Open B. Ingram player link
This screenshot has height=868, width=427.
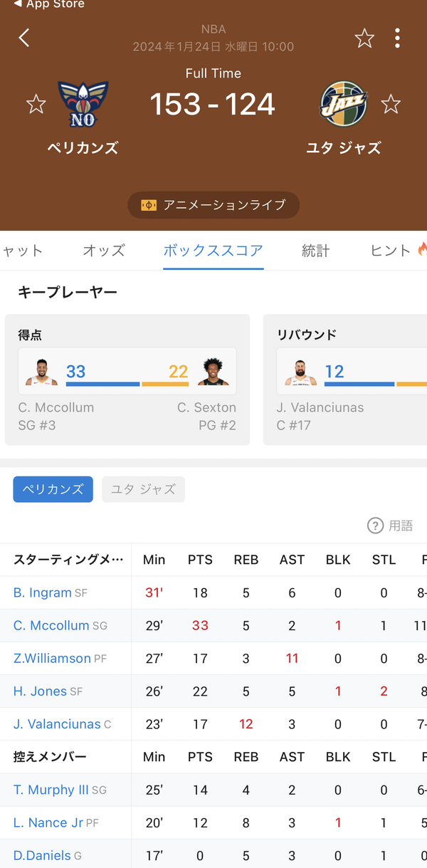(43, 592)
